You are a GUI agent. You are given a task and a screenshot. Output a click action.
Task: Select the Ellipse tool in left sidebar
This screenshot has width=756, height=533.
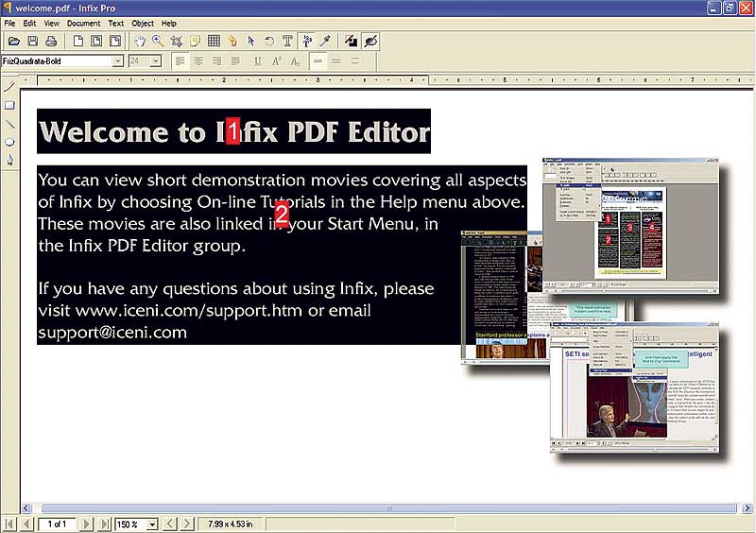(9, 143)
